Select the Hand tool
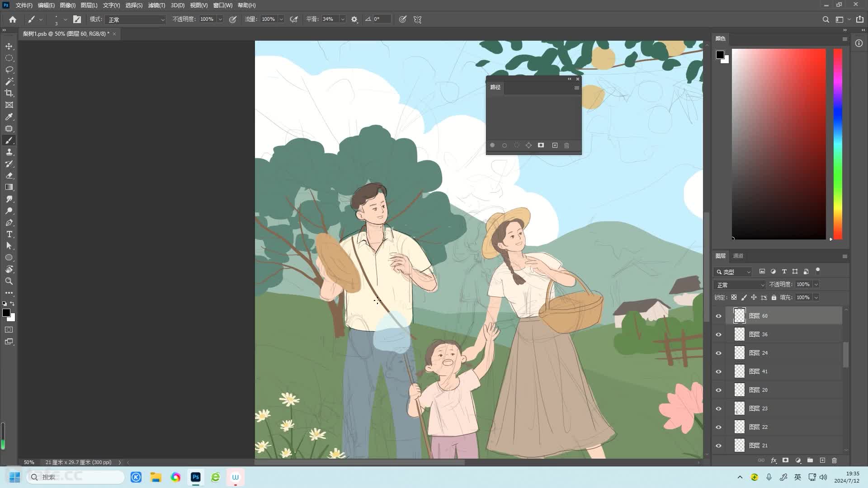 (x=9, y=269)
